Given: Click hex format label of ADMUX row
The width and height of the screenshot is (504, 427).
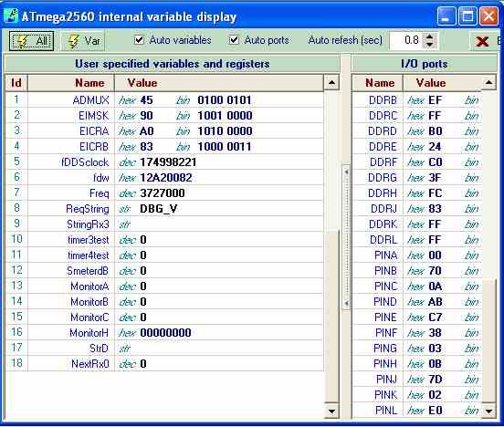Looking at the screenshot, I should pyautogui.click(x=127, y=100).
